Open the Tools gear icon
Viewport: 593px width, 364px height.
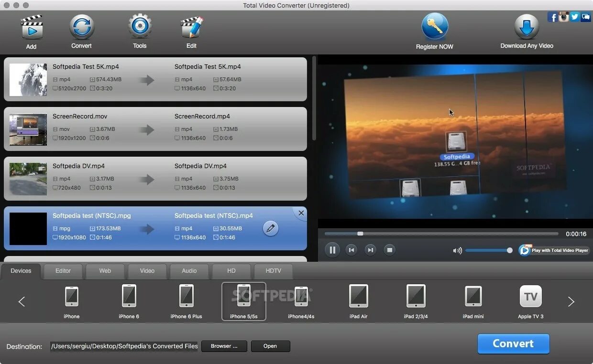140,26
